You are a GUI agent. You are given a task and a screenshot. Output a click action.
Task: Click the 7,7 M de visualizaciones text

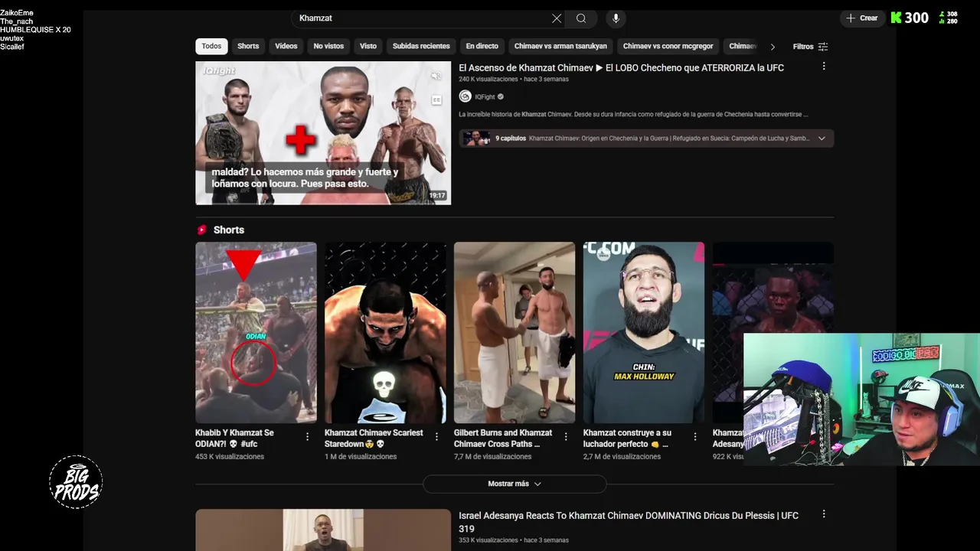[492, 457]
